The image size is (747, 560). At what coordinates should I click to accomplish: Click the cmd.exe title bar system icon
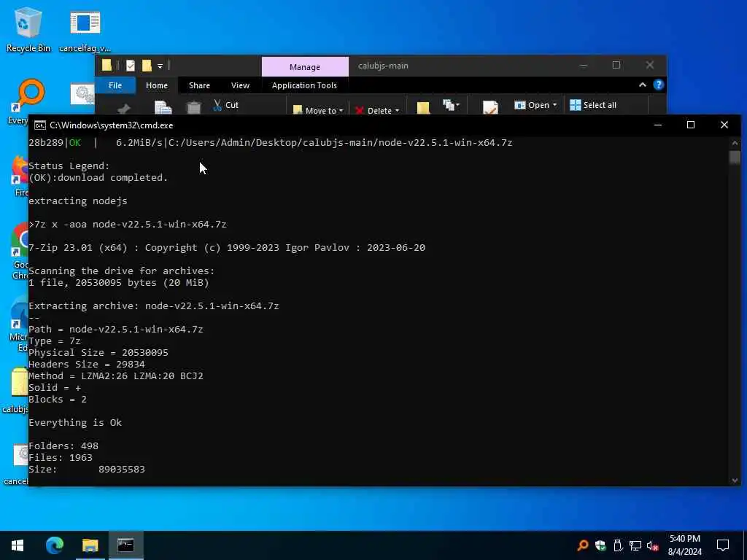(x=40, y=125)
